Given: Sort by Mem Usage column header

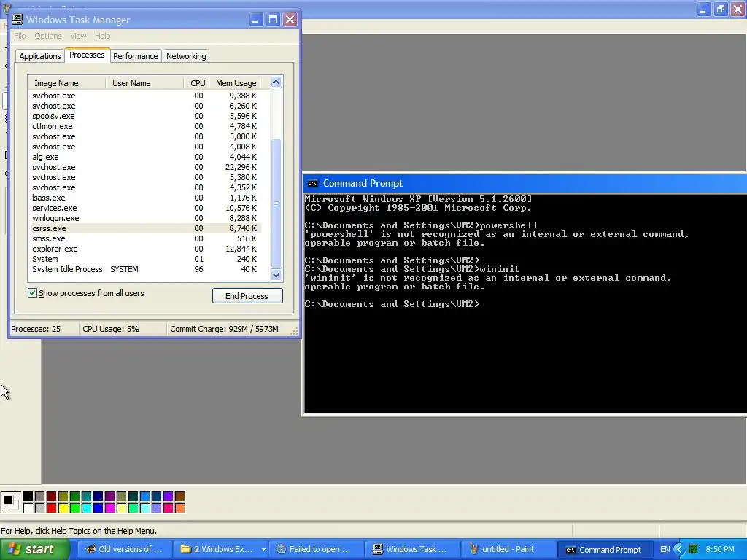Looking at the screenshot, I should [x=236, y=83].
